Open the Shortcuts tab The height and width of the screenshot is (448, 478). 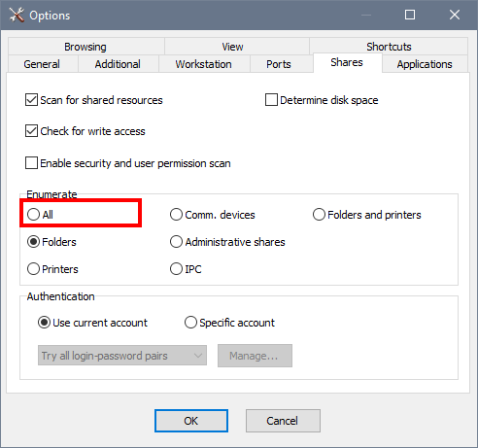(x=389, y=47)
